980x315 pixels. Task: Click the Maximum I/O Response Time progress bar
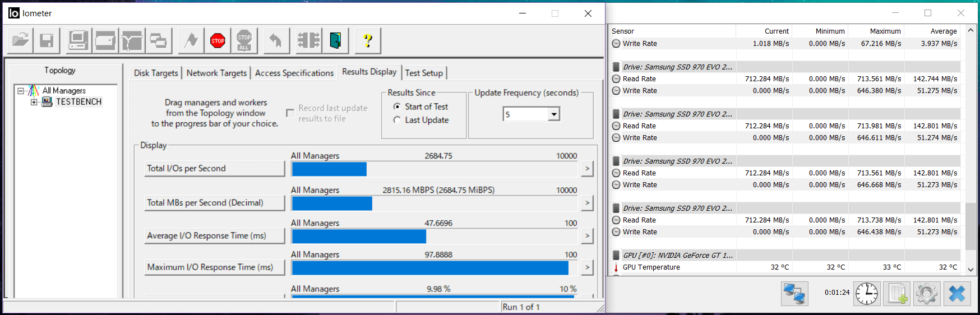(434, 268)
